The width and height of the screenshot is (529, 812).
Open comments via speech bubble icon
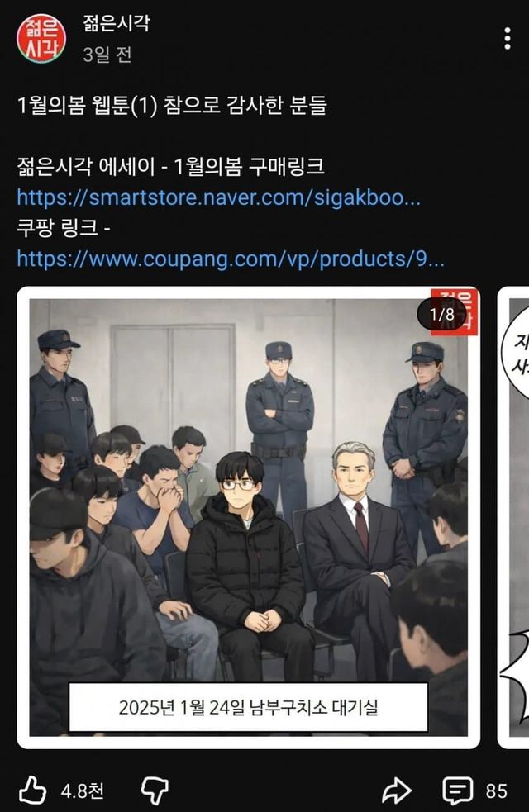pyautogui.click(x=457, y=791)
